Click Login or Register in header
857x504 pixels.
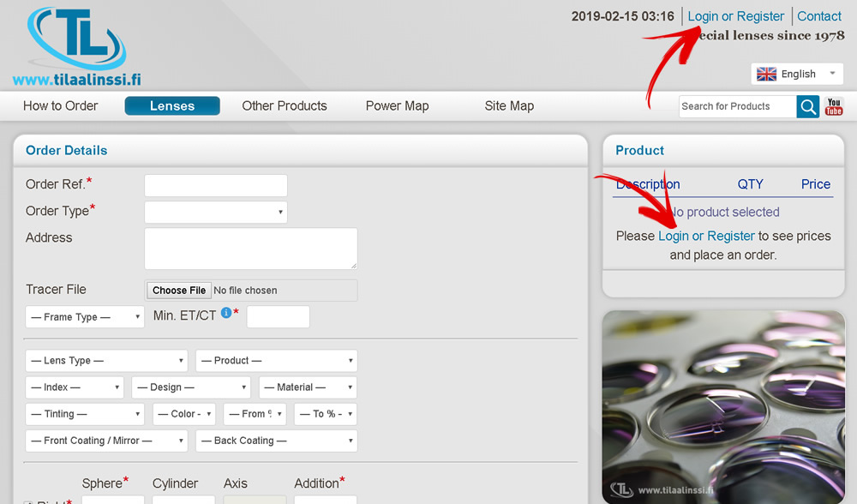tap(735, 16)
